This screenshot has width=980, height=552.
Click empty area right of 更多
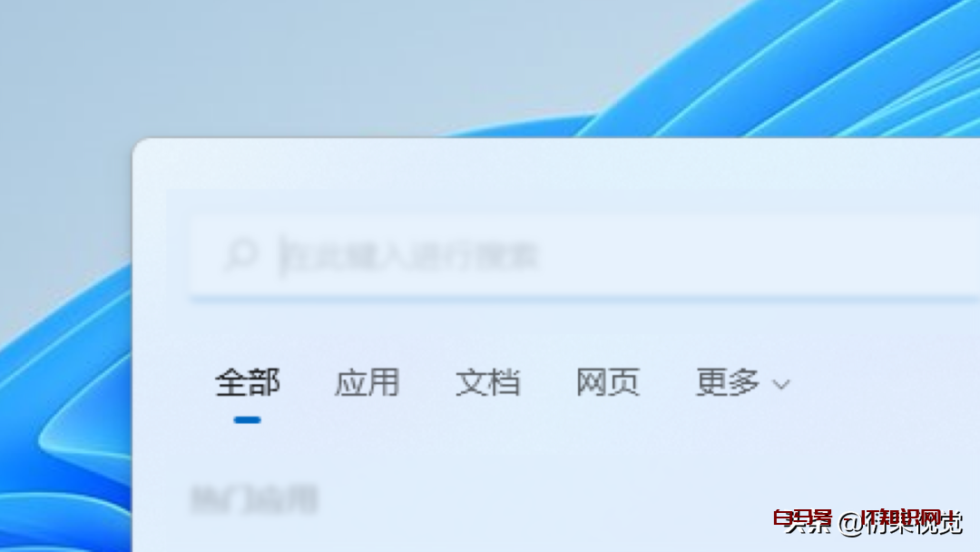(880, 382)
